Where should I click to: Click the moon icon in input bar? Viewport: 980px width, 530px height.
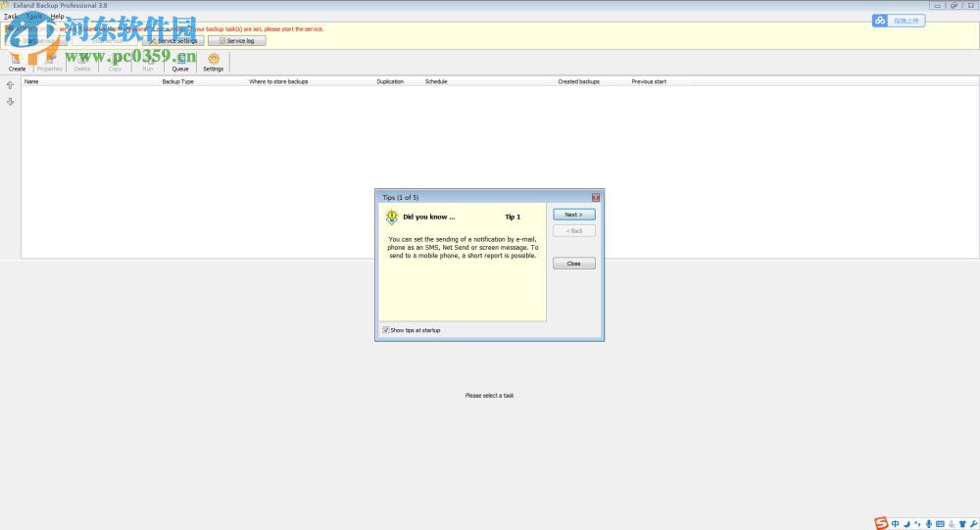click(x=906, y=524)
